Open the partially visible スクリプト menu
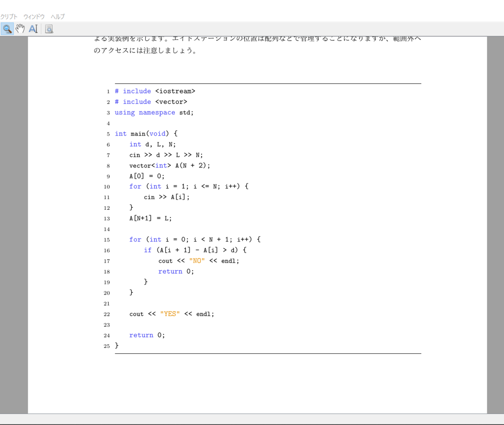 tap(9, 17)
